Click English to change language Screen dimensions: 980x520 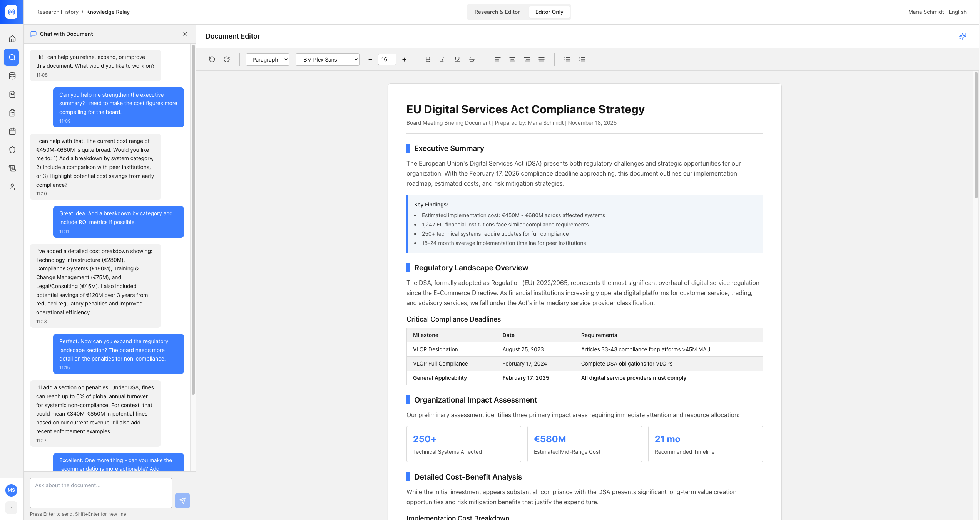(958, 12)
